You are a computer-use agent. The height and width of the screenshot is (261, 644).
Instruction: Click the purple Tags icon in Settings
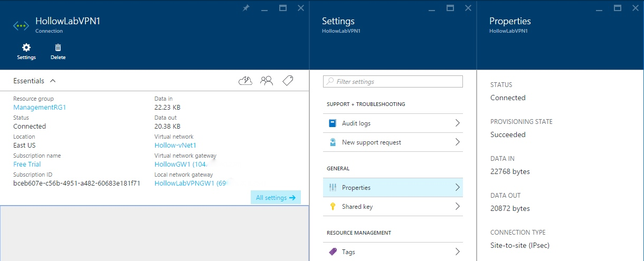(333, 252)
